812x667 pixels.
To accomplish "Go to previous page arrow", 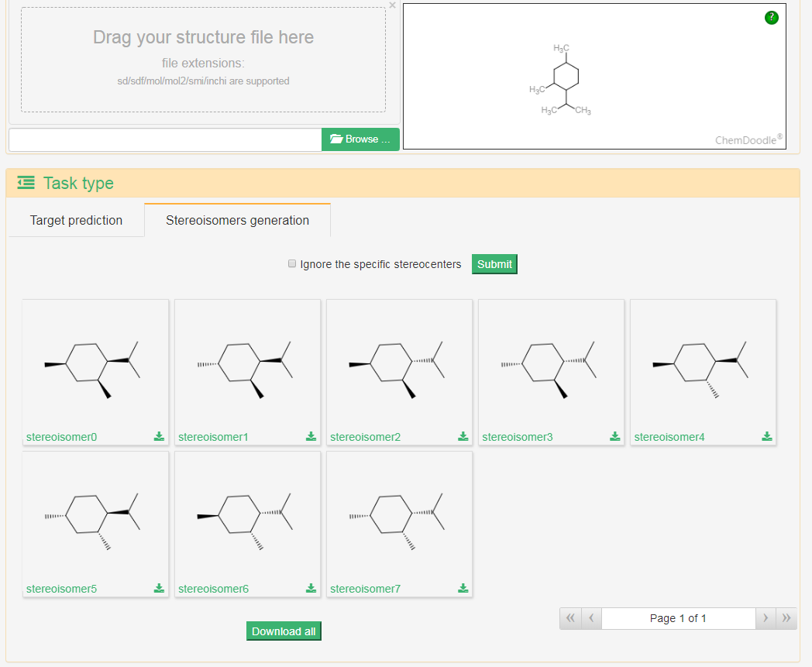I will point(590,618).
